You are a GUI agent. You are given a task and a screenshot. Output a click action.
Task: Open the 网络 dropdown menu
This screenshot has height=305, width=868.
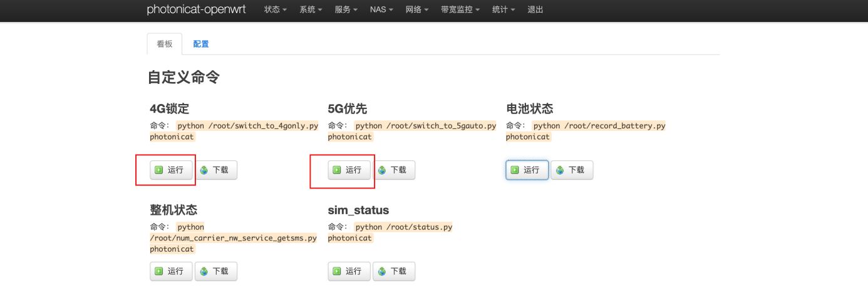tap(416, 10)
